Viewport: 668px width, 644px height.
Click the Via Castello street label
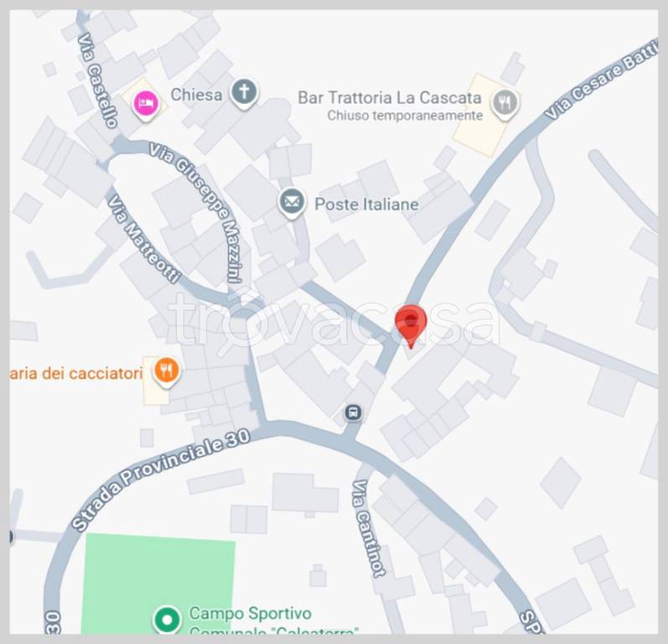click(97, 80)
